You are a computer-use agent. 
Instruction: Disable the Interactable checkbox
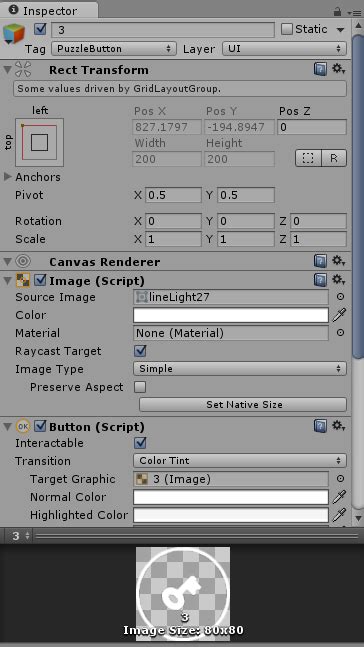coord(140,443)
